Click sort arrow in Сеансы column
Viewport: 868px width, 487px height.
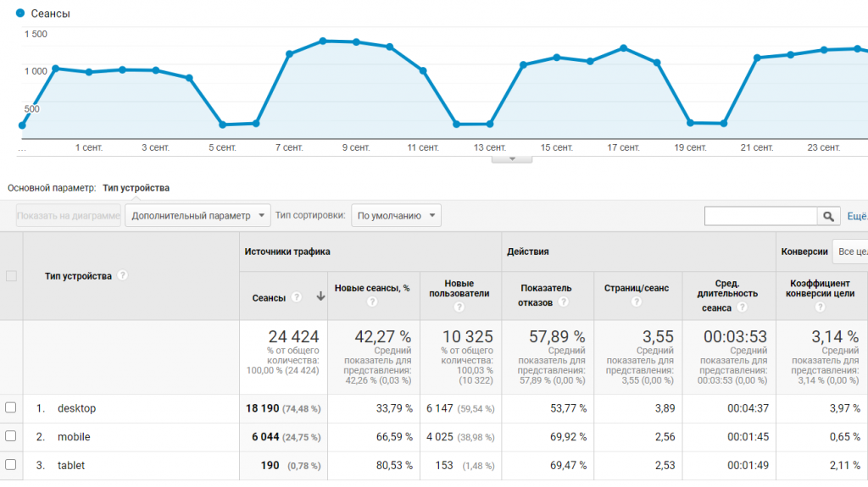pyautogui.click(x=320, y=297)
